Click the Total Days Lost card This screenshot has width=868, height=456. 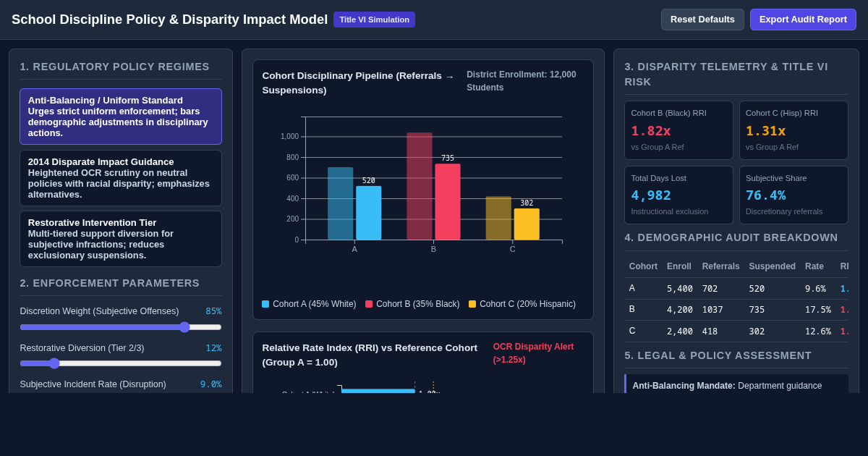pos(678,195)
